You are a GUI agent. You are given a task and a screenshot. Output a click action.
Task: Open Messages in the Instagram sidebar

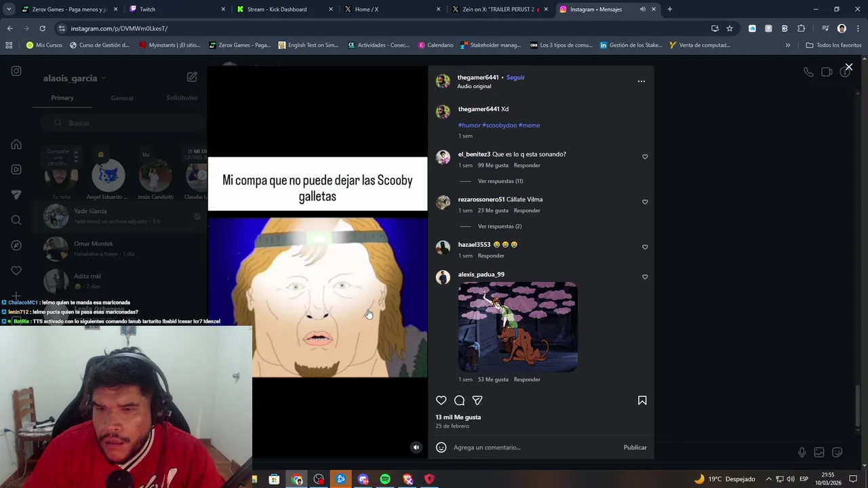coord(16,195)
